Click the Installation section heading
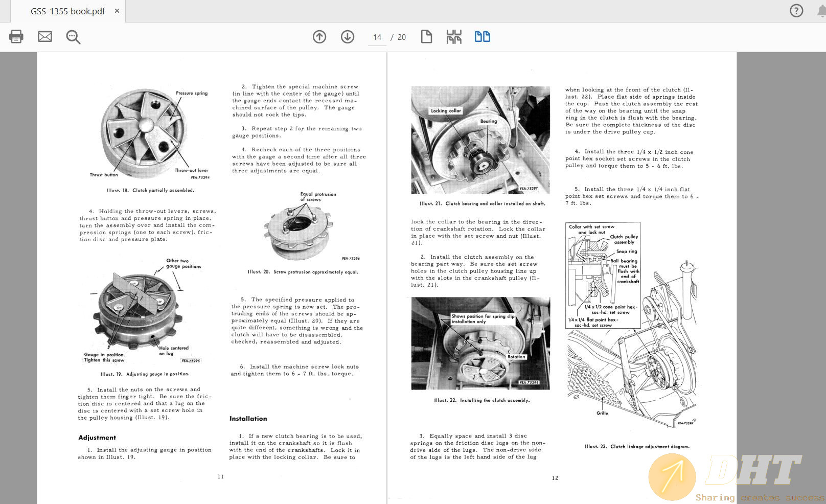This screenshot has width=826, height=504. (248, 419)
